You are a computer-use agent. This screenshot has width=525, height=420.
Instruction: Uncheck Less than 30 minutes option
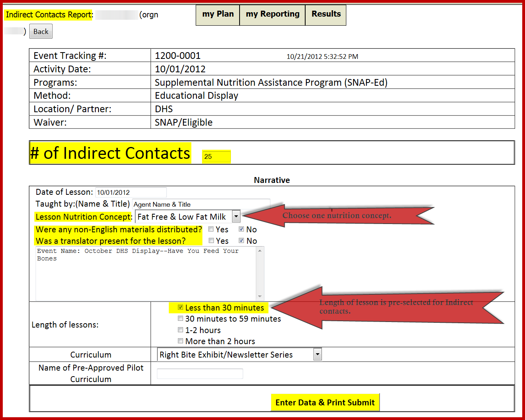pyautogui.click(x=180, y=307)
